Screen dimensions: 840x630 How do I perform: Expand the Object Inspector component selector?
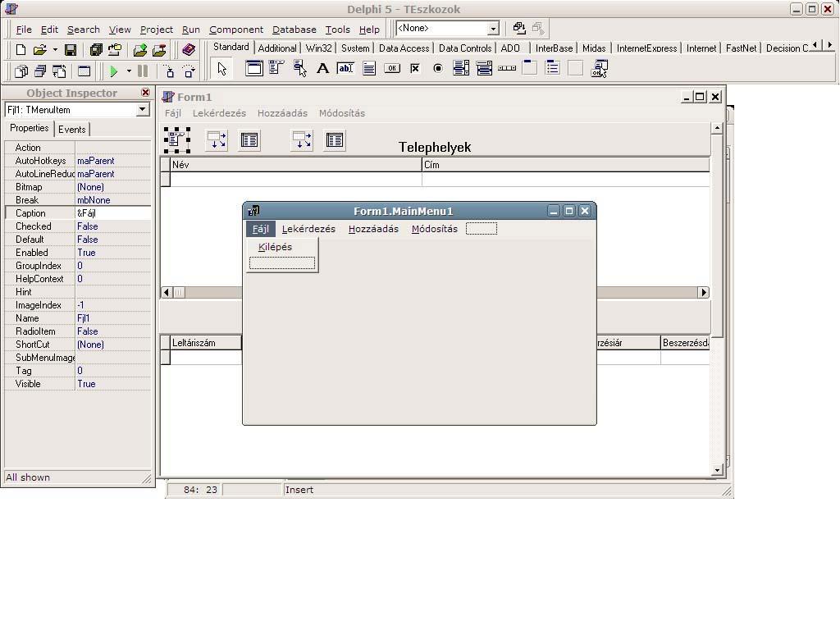142,109
